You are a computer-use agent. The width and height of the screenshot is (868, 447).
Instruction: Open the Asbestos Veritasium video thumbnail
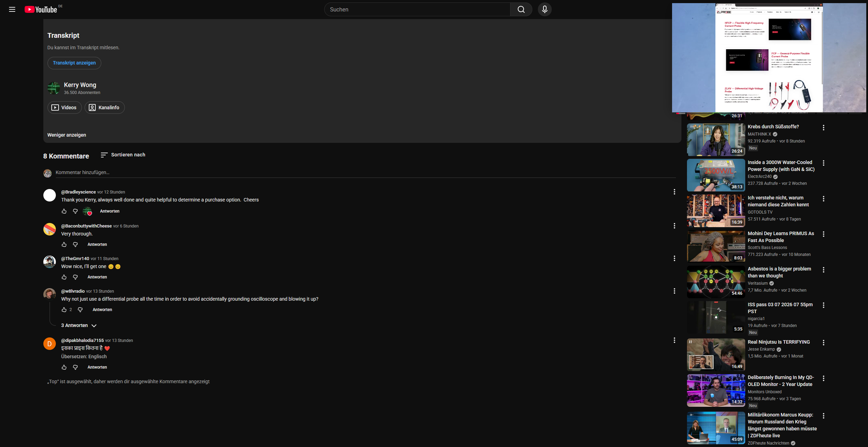(716, 282)
